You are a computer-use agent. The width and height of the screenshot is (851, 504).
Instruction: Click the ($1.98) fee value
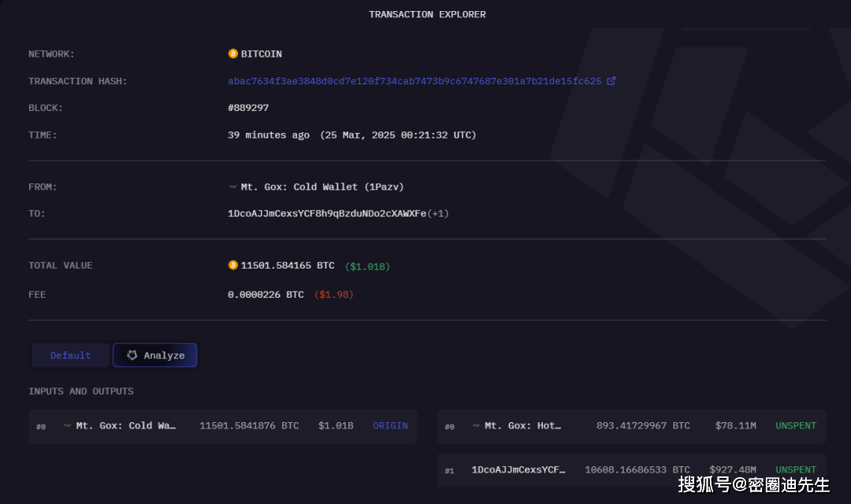[x=334, y=294]
